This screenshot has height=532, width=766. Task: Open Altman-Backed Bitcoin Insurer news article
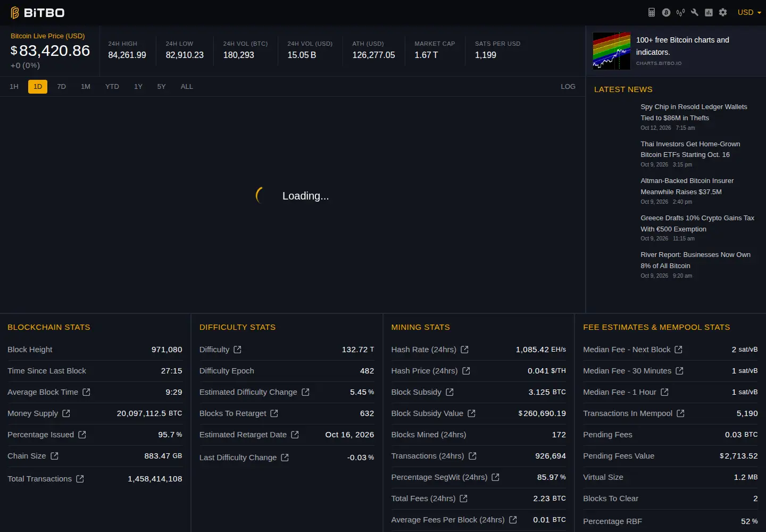[687, 186]
